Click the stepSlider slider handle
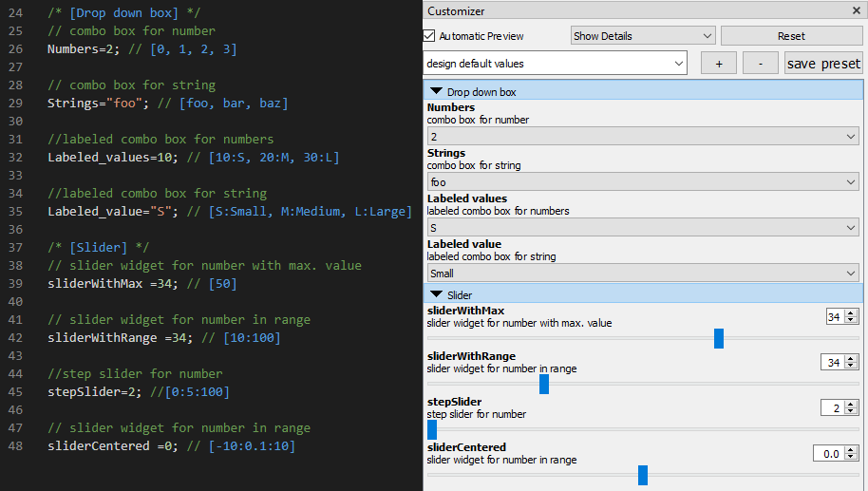The image size is (868, 491). pyautogui.click(x=432, y=429)
